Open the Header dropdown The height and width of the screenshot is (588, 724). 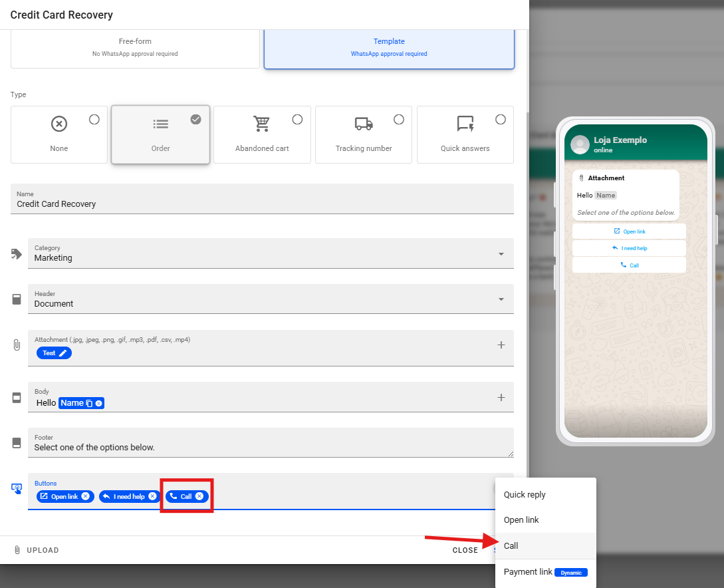tap(501, 299)
